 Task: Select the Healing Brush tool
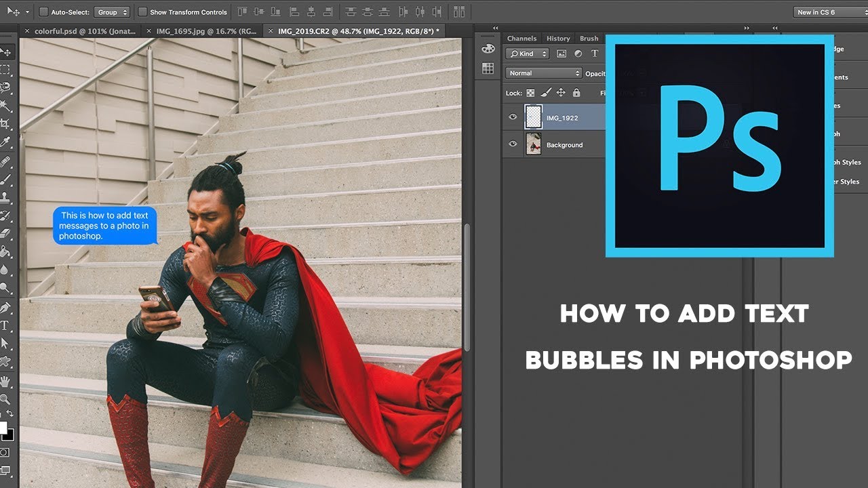[6, 161]
